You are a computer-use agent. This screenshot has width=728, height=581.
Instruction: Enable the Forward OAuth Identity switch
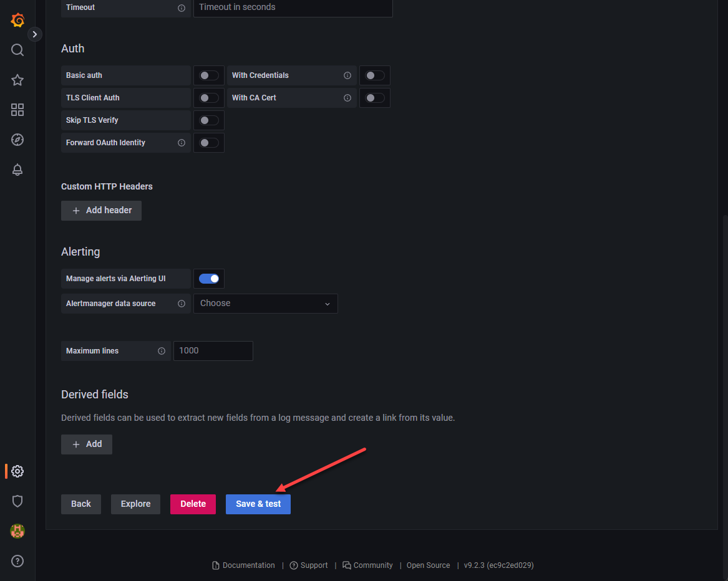209,143
